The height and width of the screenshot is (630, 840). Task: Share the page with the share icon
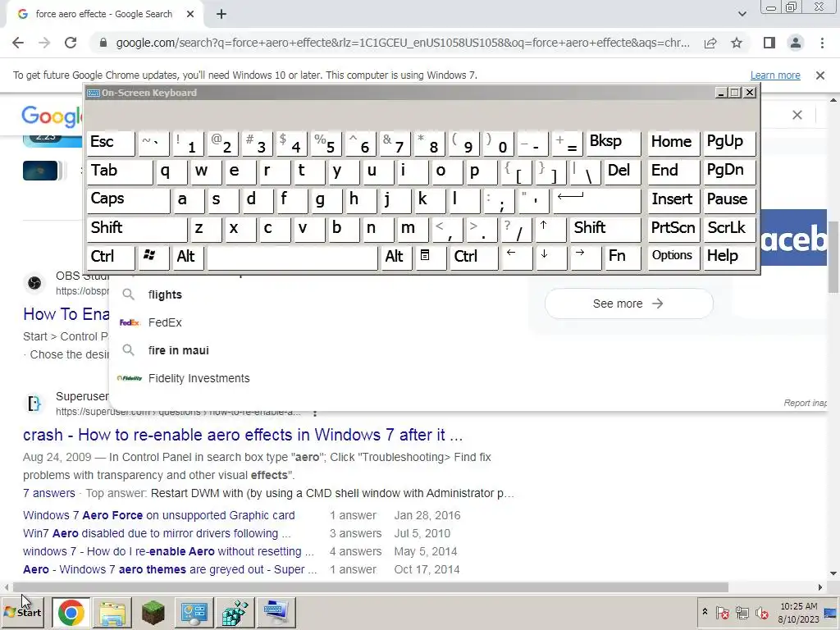point(710,43)
